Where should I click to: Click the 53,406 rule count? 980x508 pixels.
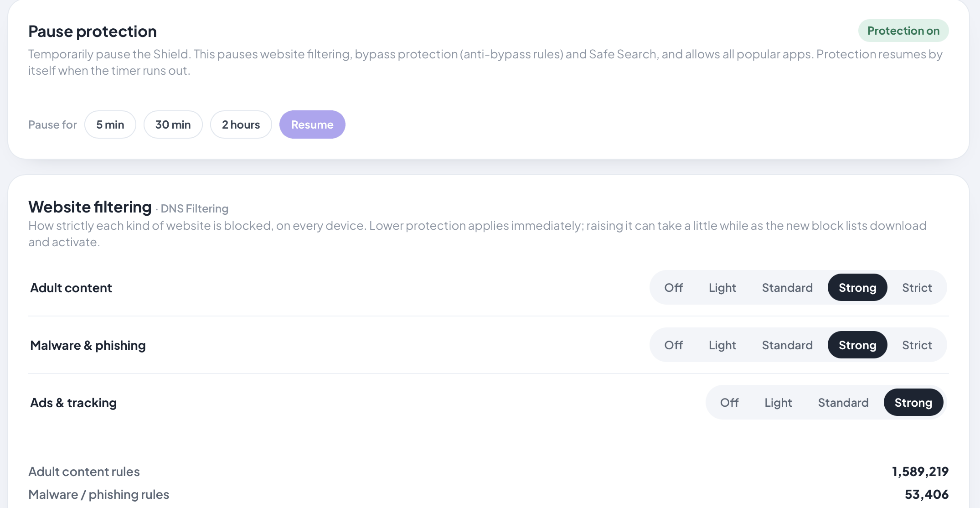pyautogui.click(x=927, y=494)
